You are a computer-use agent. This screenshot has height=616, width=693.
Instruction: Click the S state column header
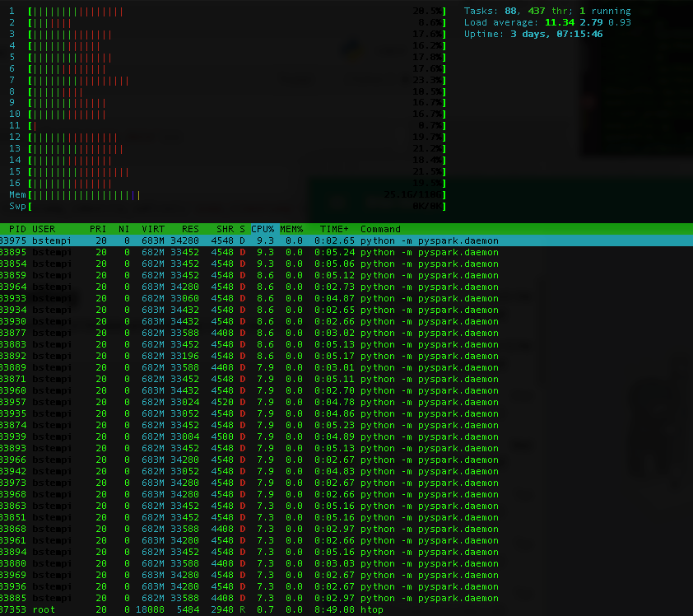click(242, 229)
